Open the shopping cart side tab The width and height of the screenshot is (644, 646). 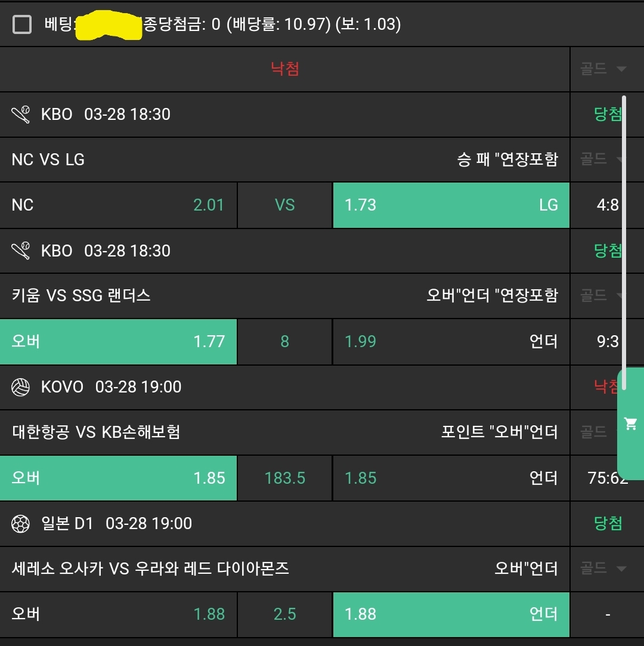pos(630,424)
